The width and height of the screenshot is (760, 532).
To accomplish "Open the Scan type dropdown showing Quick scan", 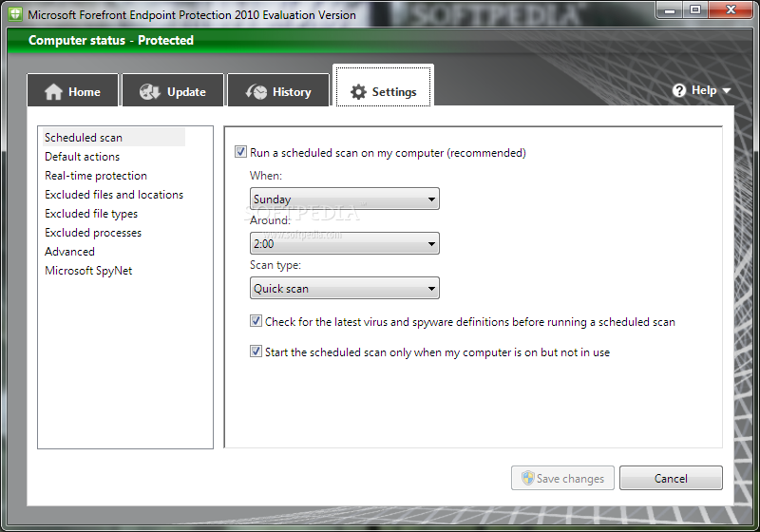I will (345, 288).
